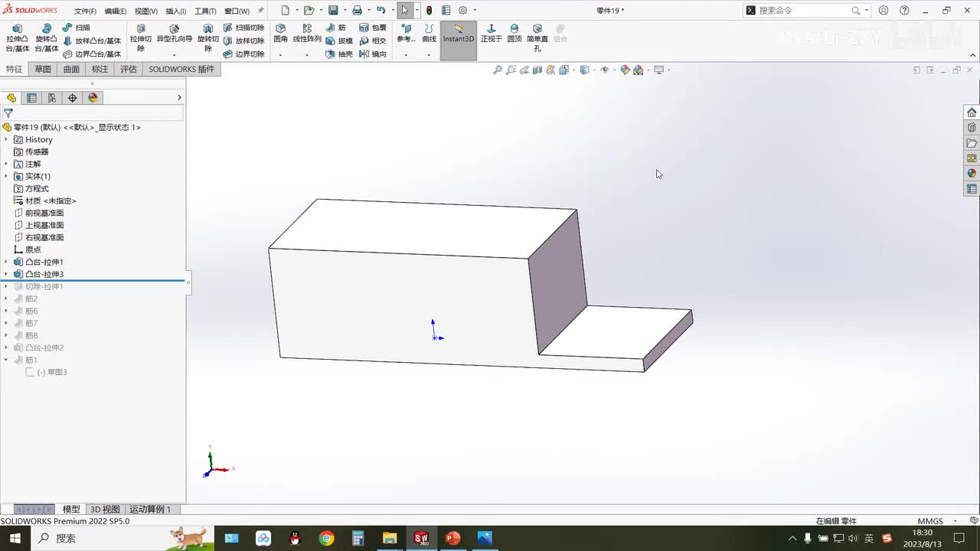Click the 正视于 normal-to view tool
980x551 pixels.
coord(492,34)
